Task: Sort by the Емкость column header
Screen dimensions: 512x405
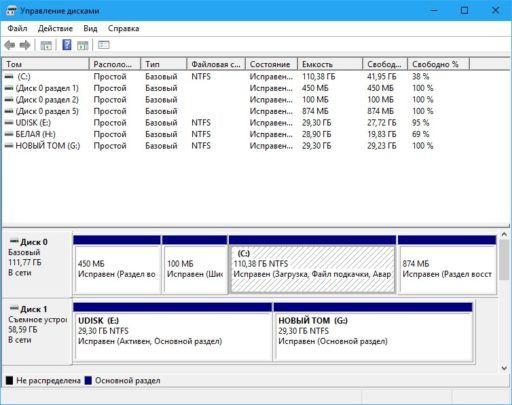Action: coord(330,64)
